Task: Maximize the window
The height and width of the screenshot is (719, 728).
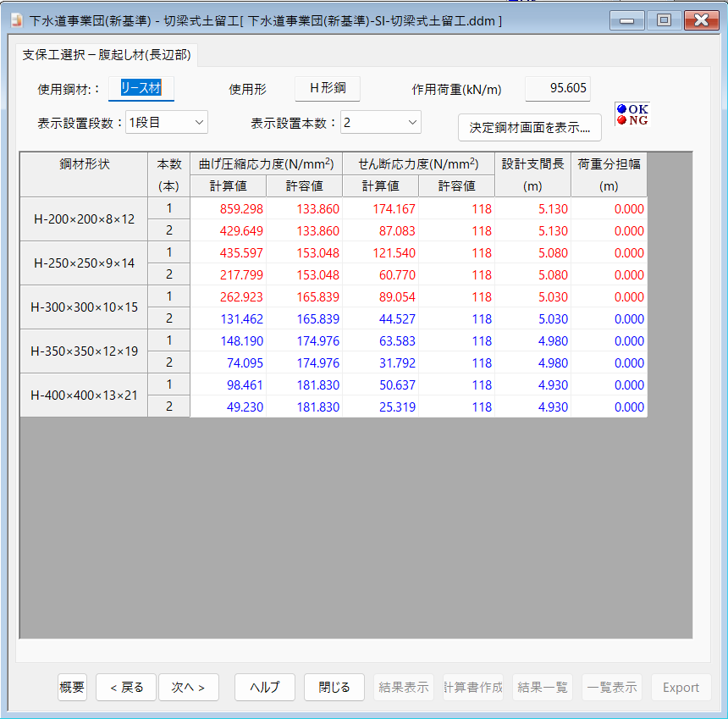Action: click(x=664, y=20)
